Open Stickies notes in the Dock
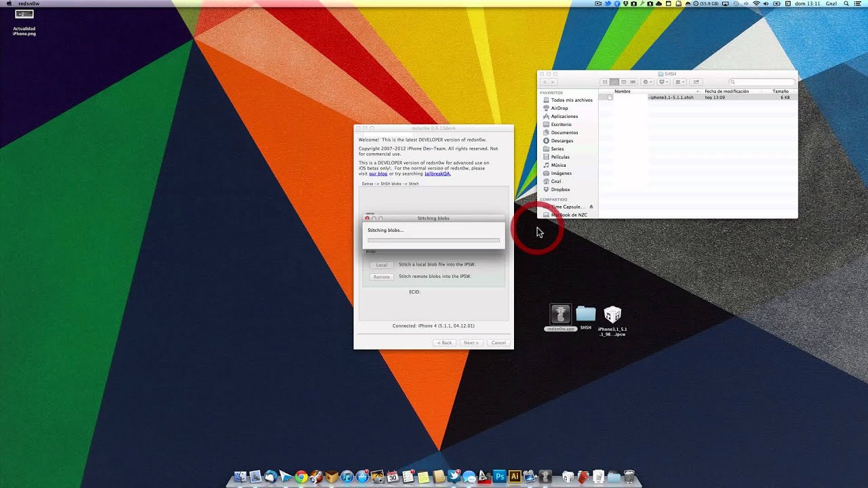Viewport: 868px width, 488px height. tap(423, 476)
